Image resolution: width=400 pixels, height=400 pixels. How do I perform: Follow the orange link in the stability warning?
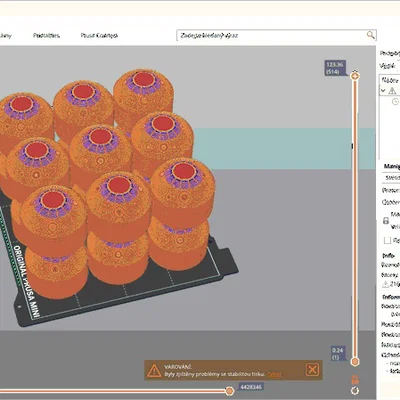point(274,374)
